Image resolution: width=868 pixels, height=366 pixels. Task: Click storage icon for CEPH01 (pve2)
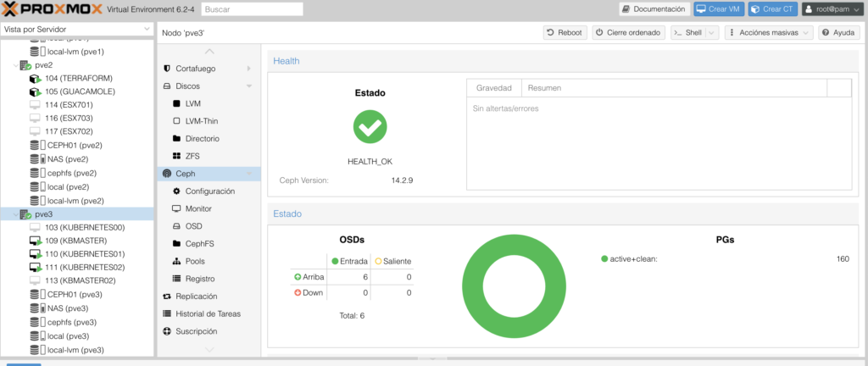point(37,146)
